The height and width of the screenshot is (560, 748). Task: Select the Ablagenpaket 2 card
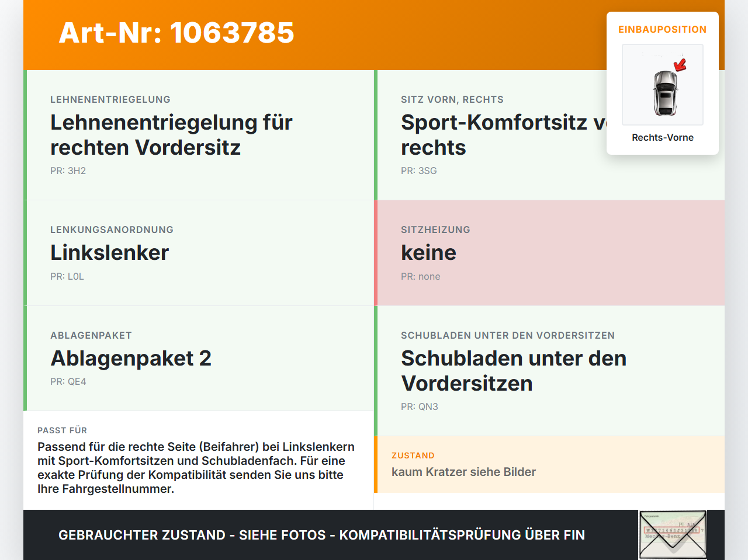(x=199, y=359)
